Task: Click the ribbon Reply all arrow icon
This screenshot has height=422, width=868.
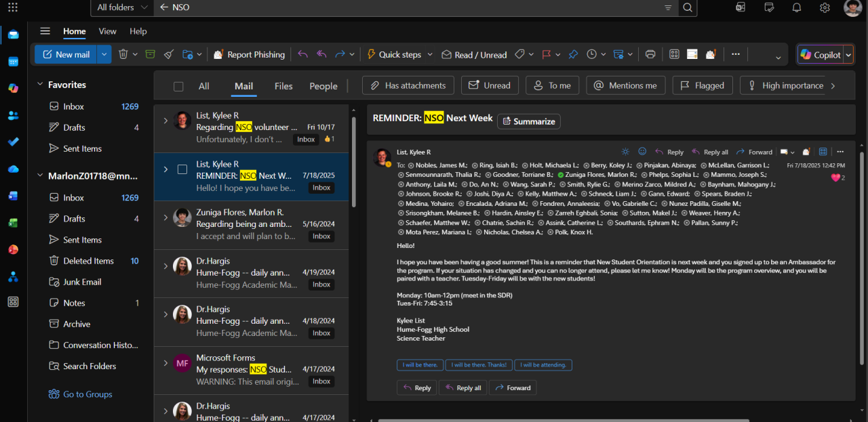Action: pyautogui.click(x=321, y=54)
